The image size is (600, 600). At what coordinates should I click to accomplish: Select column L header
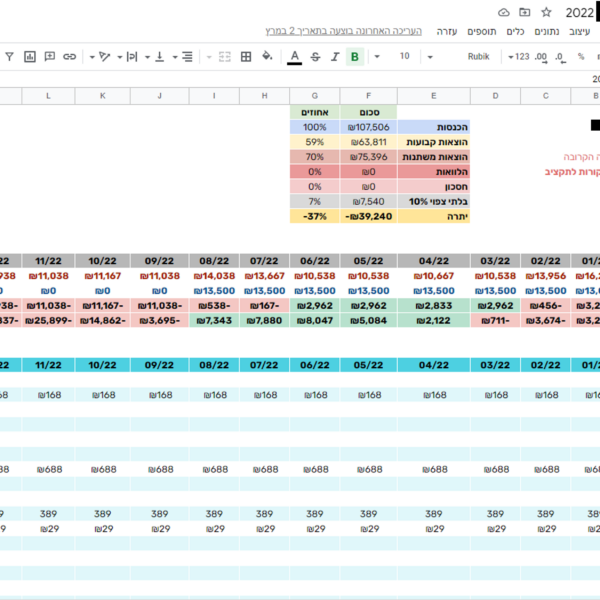coord(48,96)
